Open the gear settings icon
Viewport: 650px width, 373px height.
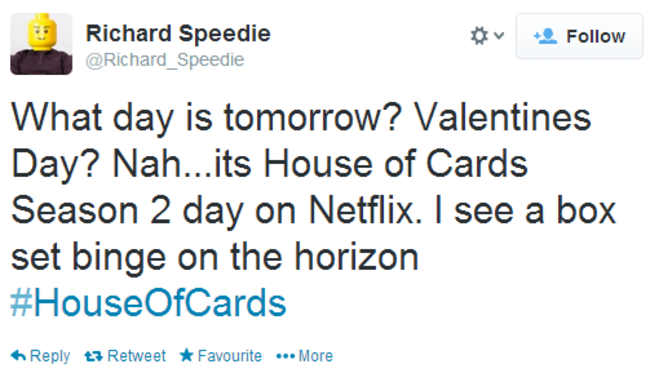tap(479, 36)
